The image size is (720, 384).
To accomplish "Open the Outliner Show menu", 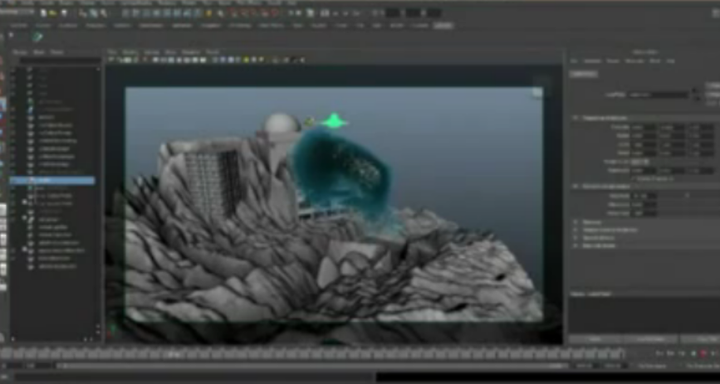I will 39,52.
